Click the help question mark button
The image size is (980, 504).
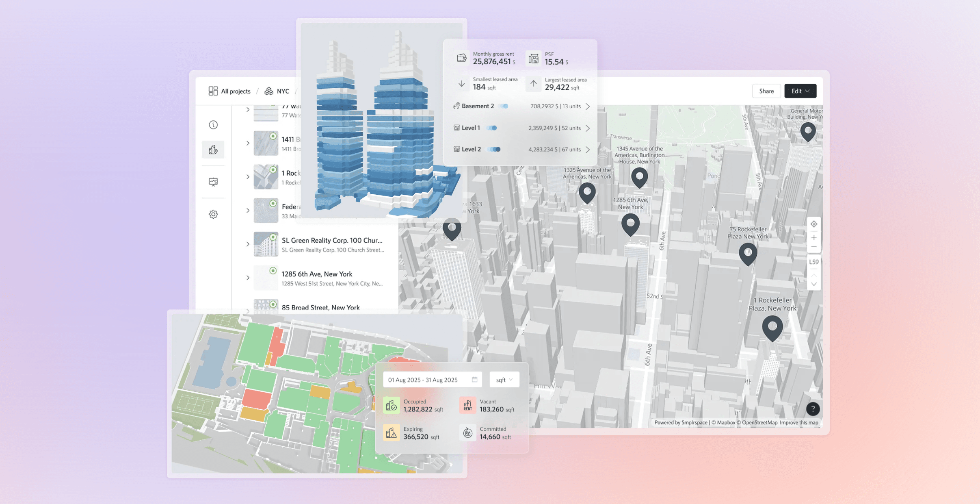tap(813, 409)
